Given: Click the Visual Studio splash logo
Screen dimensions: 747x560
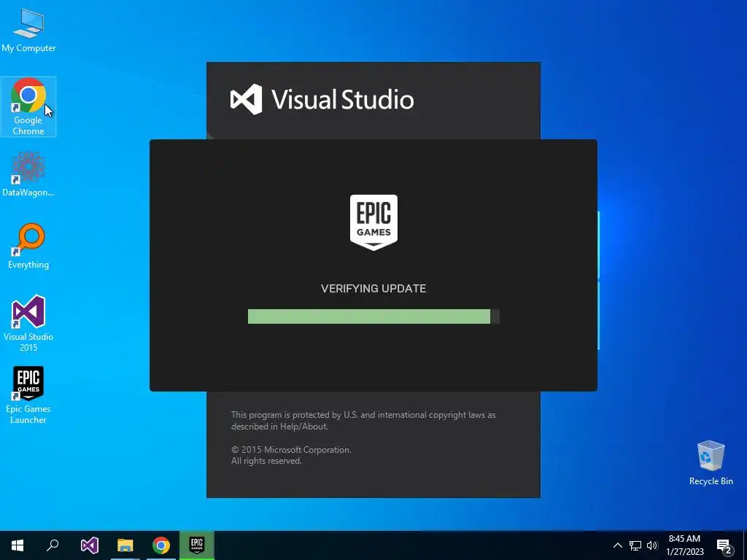Looking at the screenshot, I should pyautogui.click(x=247, y=99).
